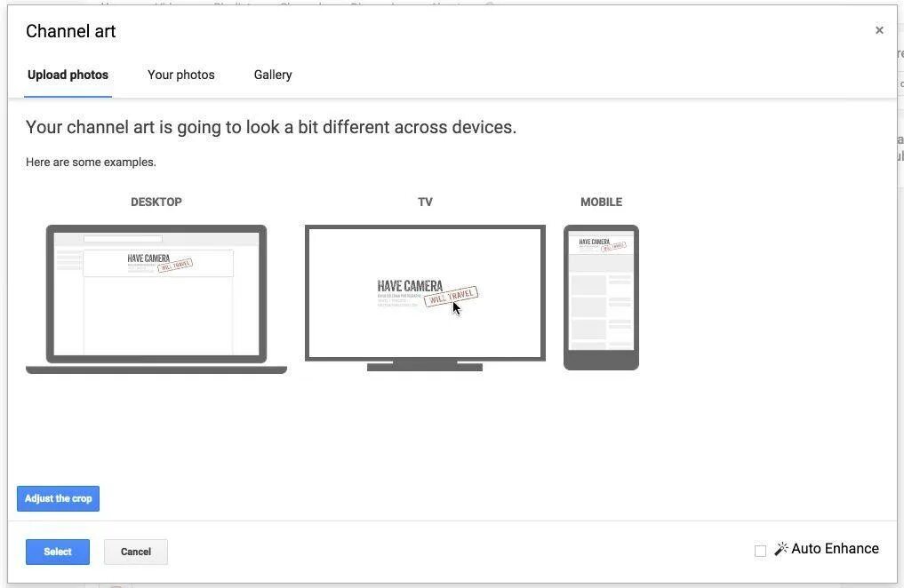Viewport: 904px width, 588px height.
Task: Enable the Auto Enhance checkbox
Action: pyautogui.click(x=760, y=552)
